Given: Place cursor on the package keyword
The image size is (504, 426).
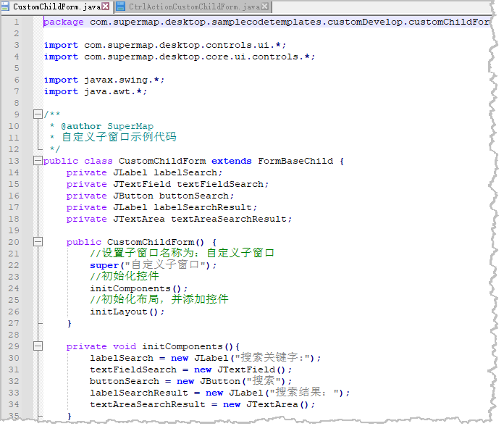Looking at the screenshot, I should [x=64, y=22].
